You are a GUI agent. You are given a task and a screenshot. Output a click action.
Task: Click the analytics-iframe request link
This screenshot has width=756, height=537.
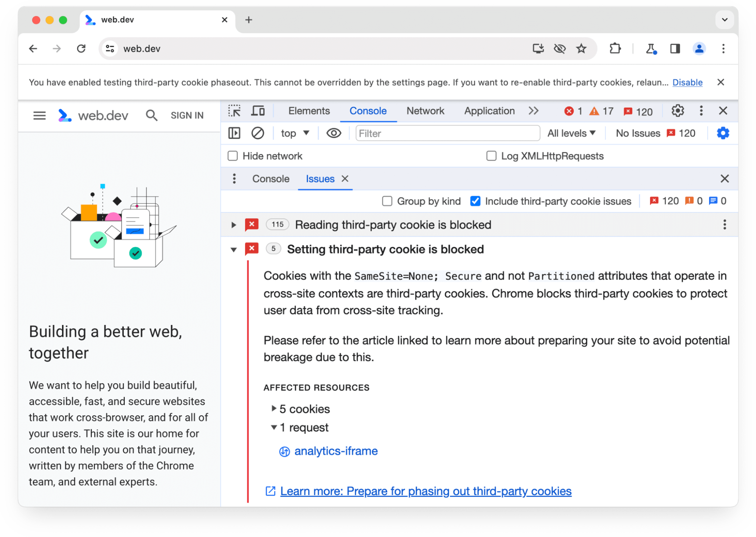337,451
